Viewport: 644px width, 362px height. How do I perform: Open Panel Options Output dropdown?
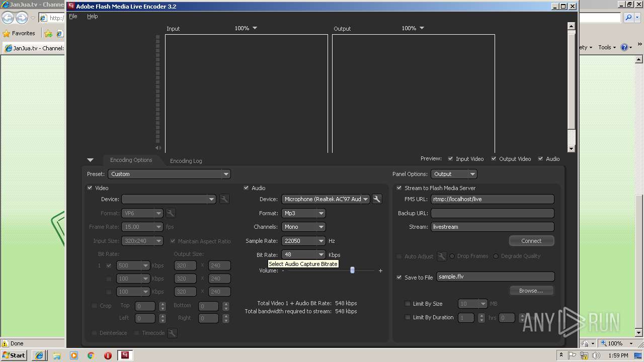(454, 174)
